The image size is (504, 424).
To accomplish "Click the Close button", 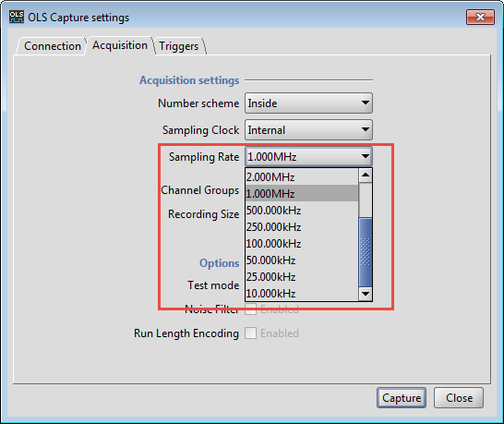I will [x=459, y=398].
